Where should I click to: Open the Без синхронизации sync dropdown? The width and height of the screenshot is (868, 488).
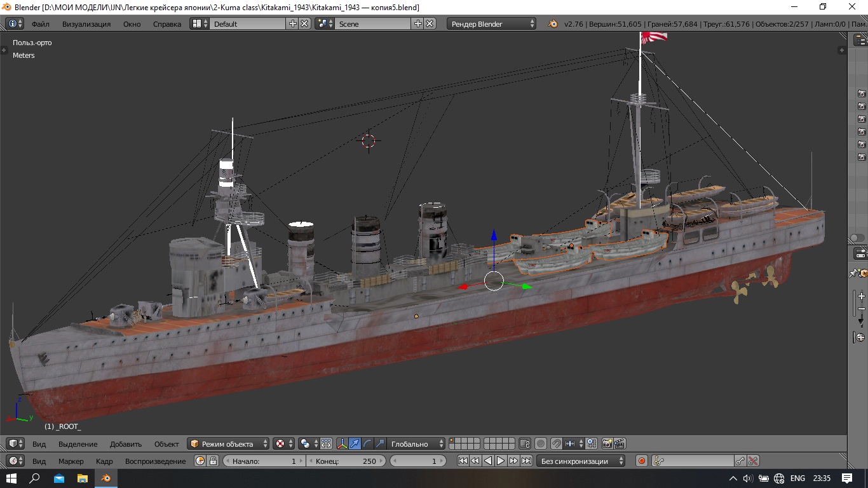point(581,461)
